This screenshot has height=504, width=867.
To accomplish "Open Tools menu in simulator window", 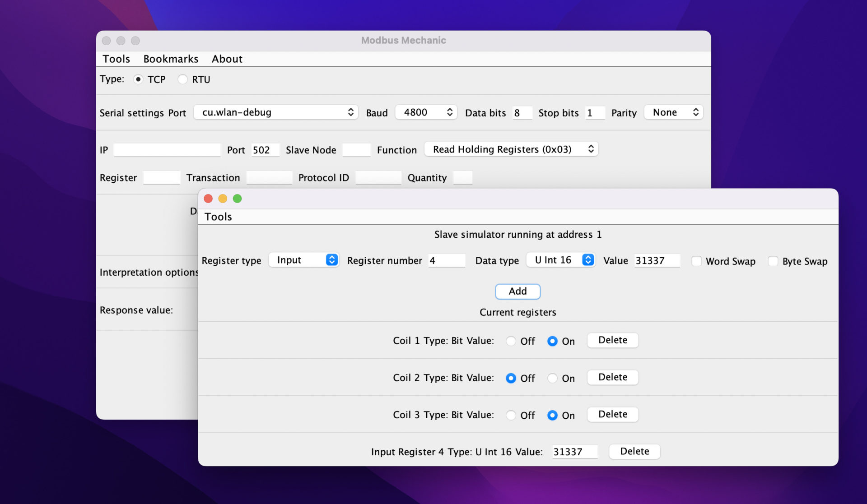I will pyautogui.click(x=218, y=217).
